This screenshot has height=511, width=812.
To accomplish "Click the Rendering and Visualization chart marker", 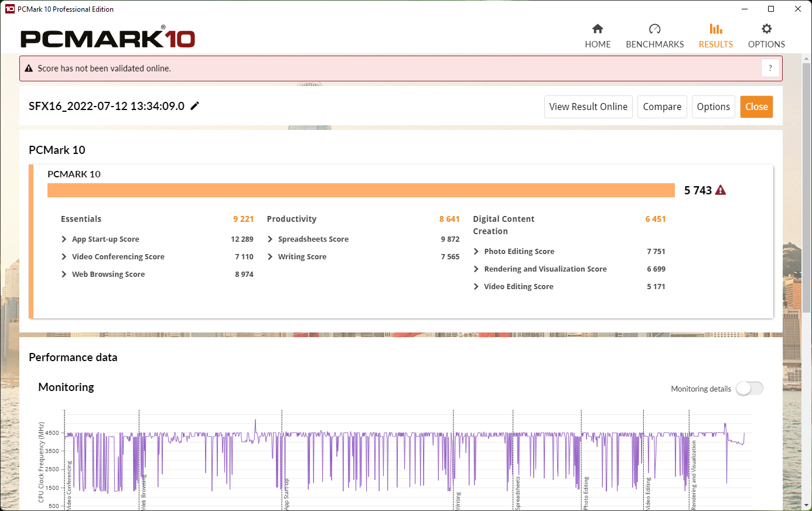I will [694, 475].
